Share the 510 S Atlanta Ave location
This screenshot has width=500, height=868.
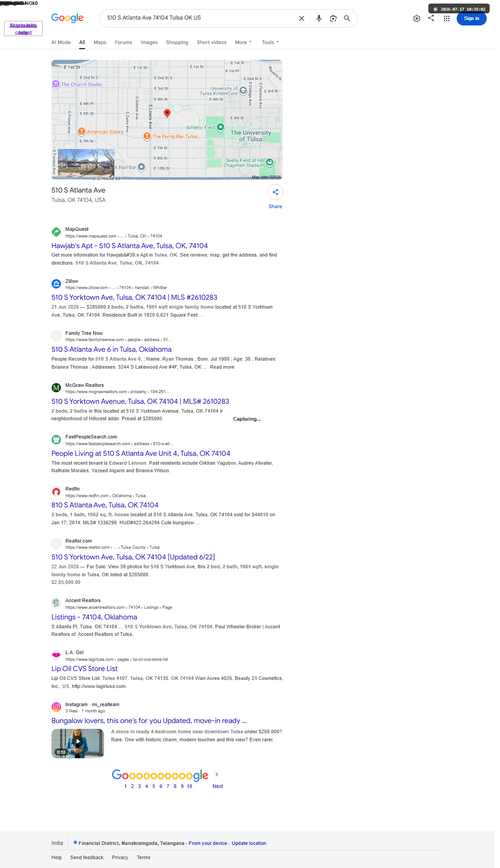pyautogui.click(x=275, y=192)
